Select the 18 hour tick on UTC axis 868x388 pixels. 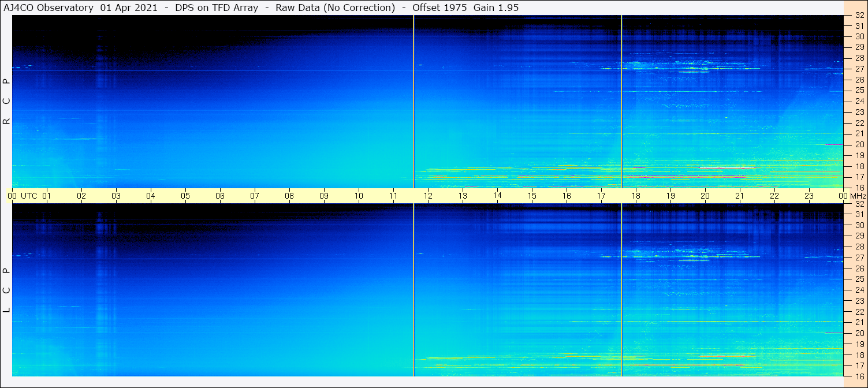coord(636,196)
